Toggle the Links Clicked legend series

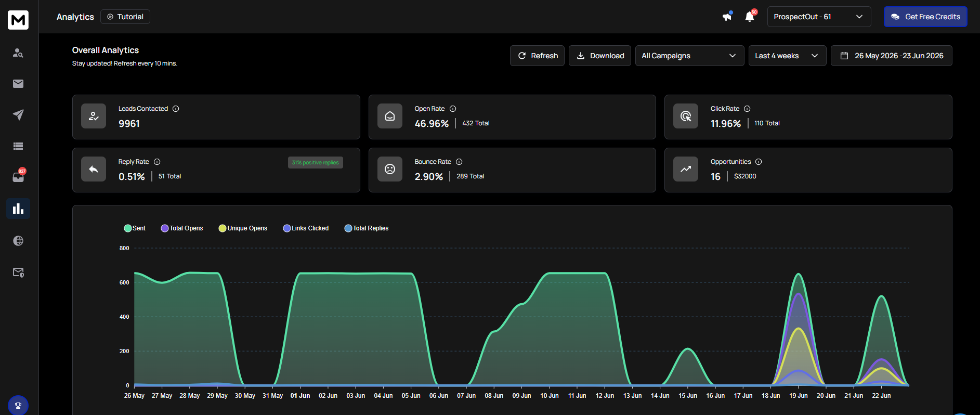(306, 228)
